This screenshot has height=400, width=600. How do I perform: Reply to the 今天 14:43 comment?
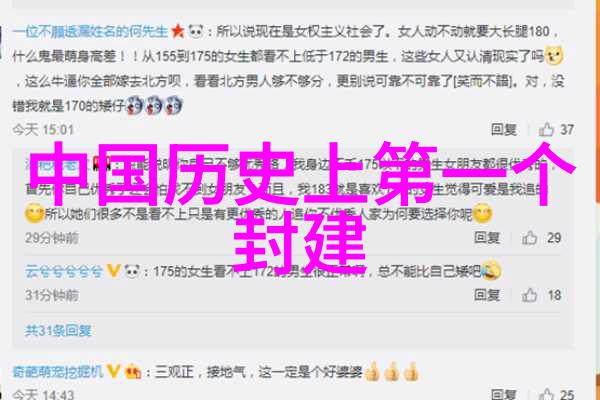tap(504, 394)
